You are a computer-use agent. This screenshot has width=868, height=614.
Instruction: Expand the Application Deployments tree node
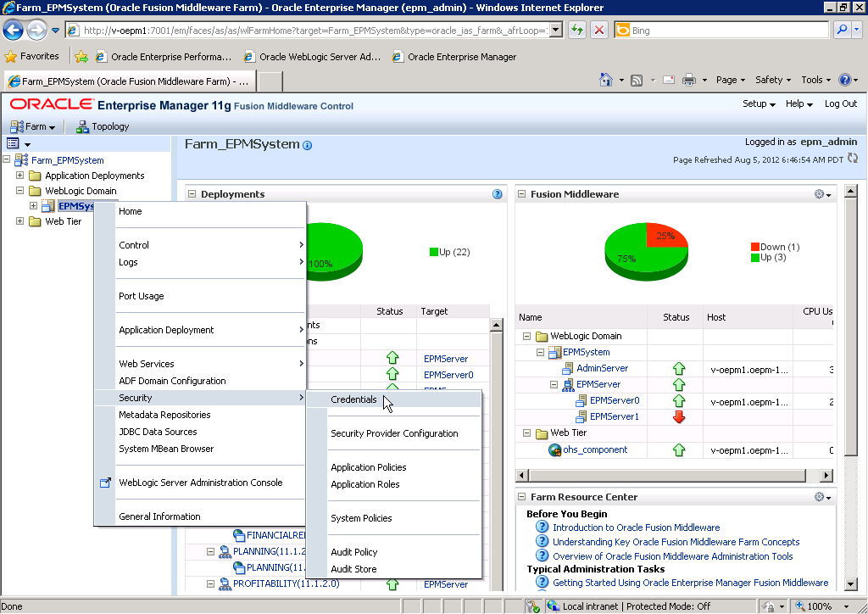pyautogui.click(x=20, y=176)
